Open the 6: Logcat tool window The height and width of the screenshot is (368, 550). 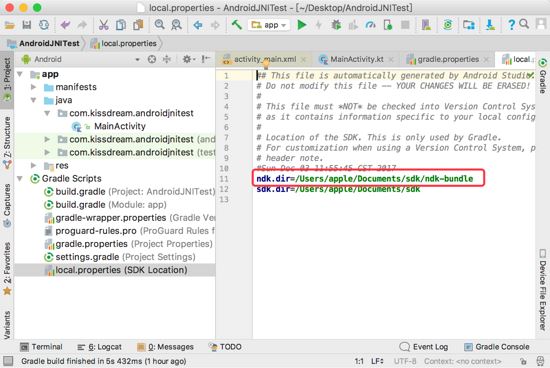coord(100,347)
